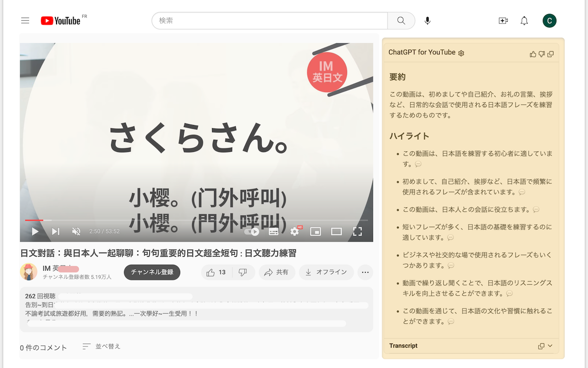The image size is (588, 368).
Task: Start voice search with microphone icon
Action: [x=427, y=21]
